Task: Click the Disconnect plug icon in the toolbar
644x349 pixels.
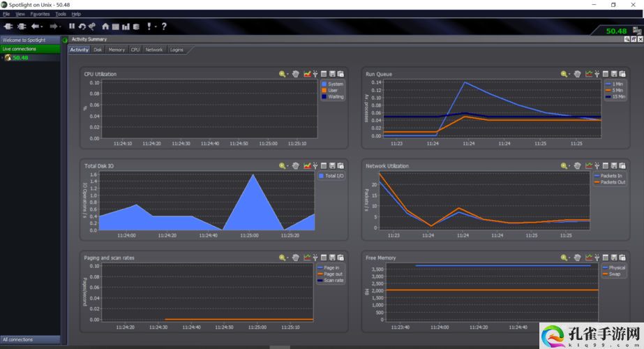Action: 22,27
